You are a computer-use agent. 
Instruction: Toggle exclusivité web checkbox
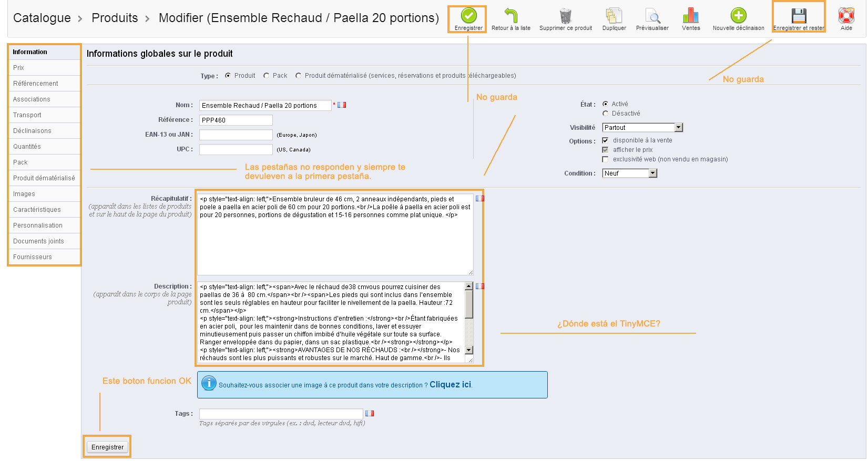[x=605, y=159]
